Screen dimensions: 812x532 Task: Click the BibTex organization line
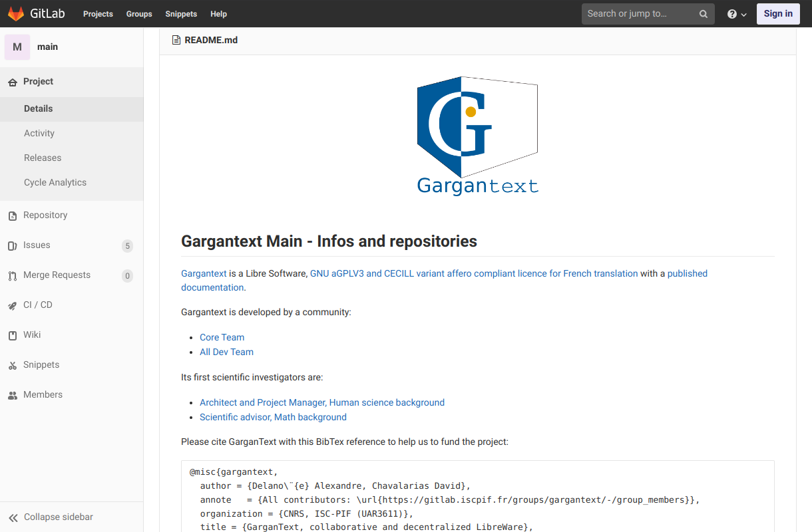(307, 514)
